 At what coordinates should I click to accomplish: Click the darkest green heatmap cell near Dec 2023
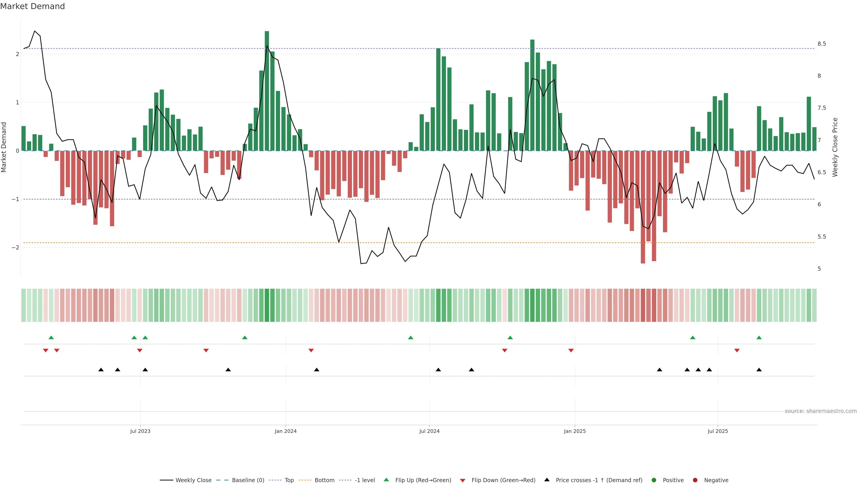point(267,305)
